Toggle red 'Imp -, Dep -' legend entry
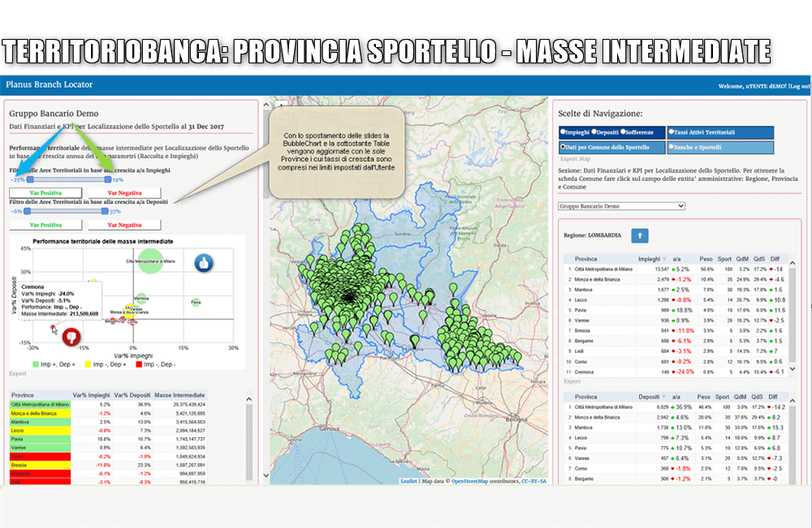812x528 pixels. 155,364
